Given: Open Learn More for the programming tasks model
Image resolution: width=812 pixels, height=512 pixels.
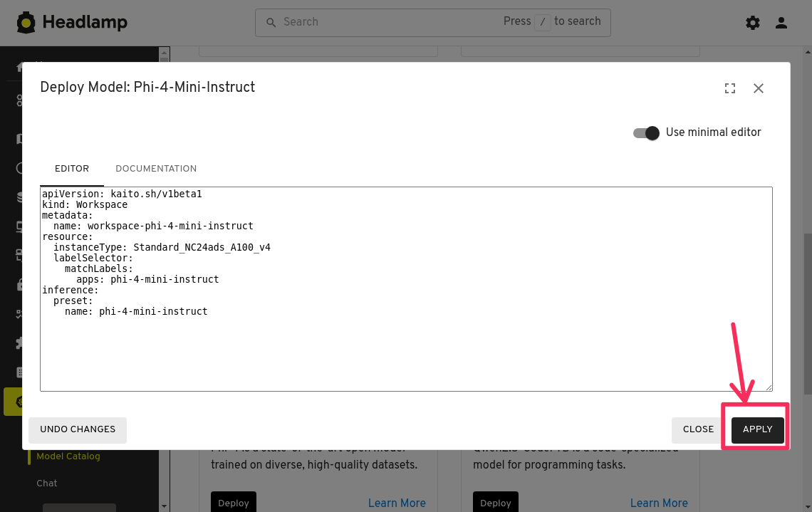Looking at the screenshot, I should tap(659, 503).
